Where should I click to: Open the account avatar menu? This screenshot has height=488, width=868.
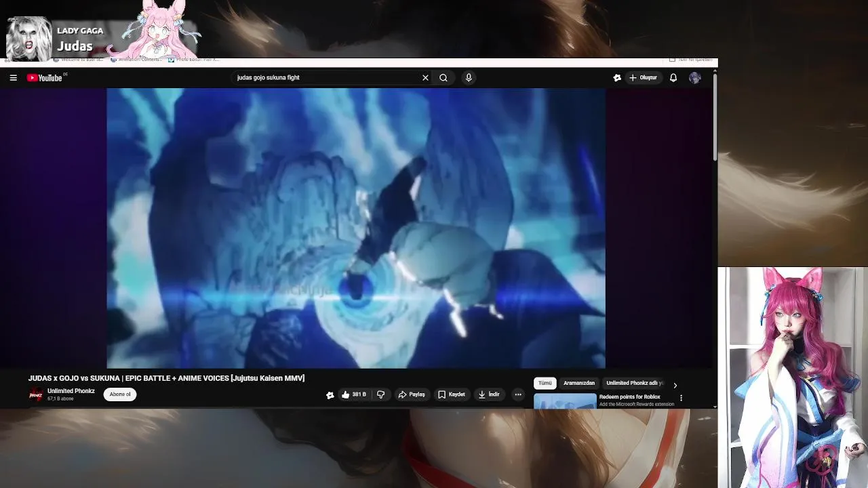(x=695, y=78)
